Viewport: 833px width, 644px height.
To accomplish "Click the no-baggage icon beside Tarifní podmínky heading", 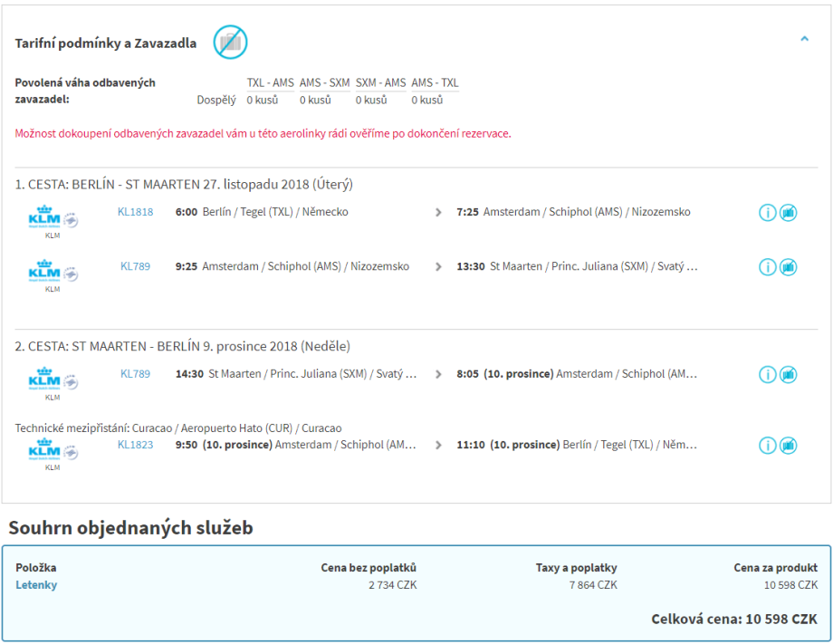I will click(230, 42).
